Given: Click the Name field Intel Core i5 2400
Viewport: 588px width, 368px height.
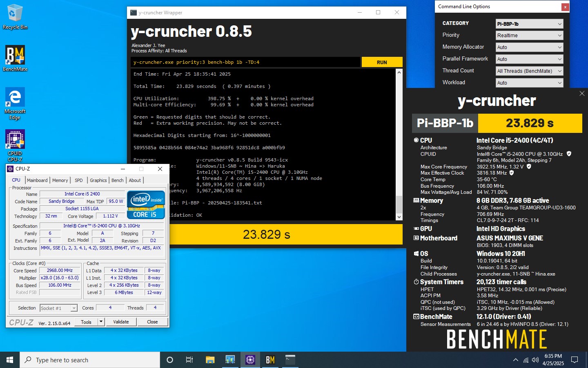Looking at the screenshot, I should click(x=82, y=194).
